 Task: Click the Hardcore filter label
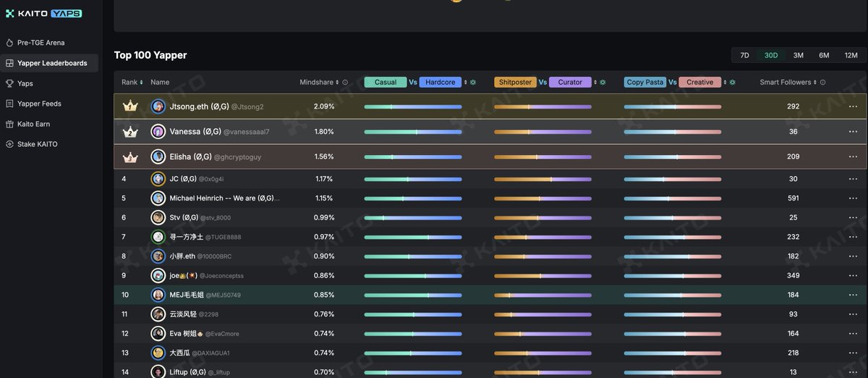(441, 83)
